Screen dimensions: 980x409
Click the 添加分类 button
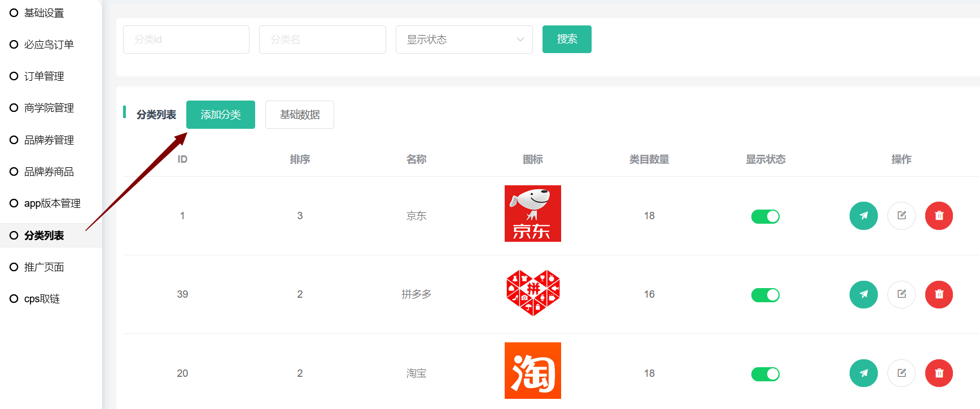[221, 115]
